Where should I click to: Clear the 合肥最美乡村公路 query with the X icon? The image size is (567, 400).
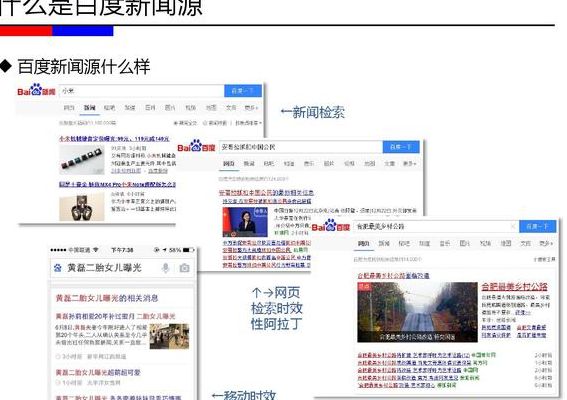512,226
